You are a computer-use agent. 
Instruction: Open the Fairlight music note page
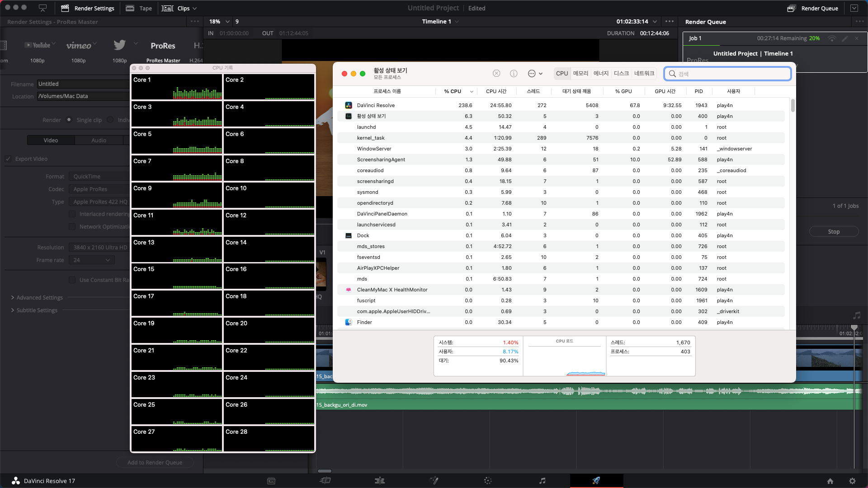pyautogui.click(x=542, y=481)
